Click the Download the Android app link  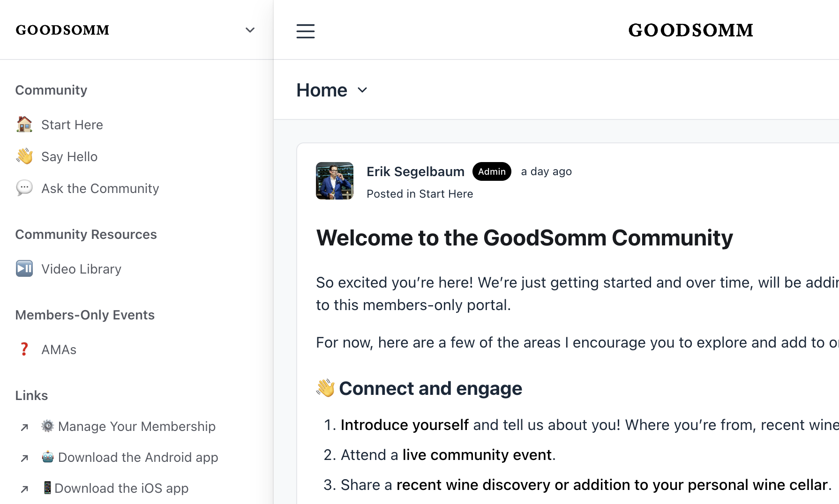click(137, 457)
